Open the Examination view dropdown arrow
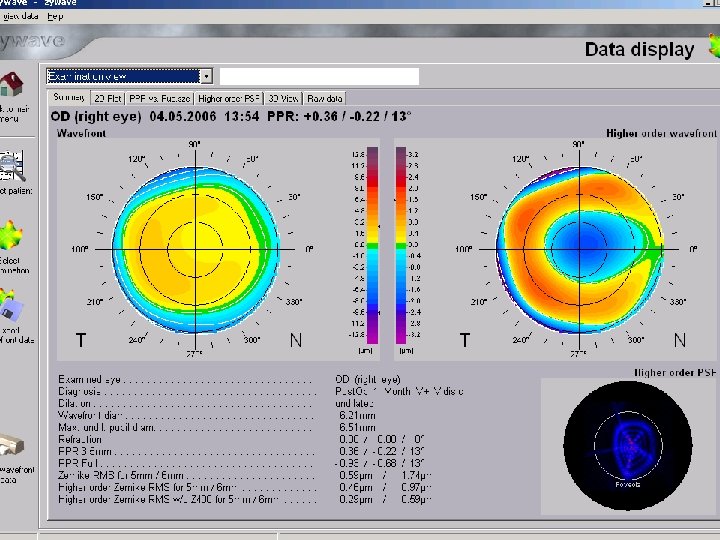Viewport: 720px width, 540px height. coord(206,76)
